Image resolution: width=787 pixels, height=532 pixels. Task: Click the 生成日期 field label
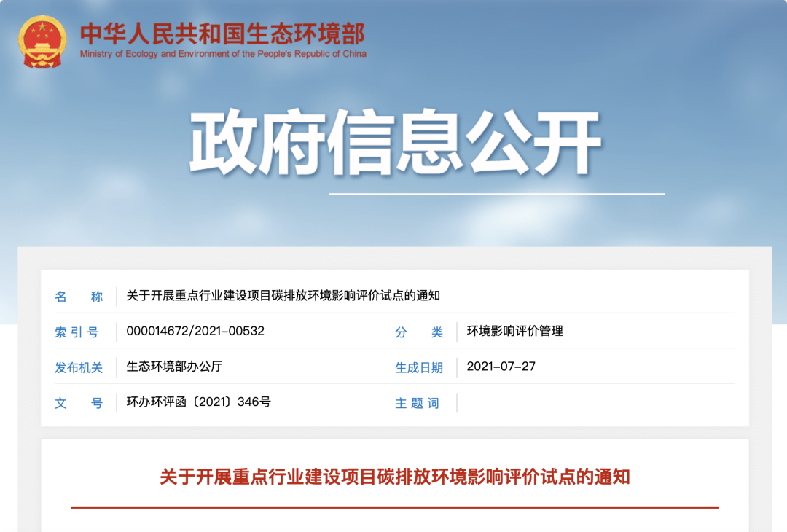tap(419, 367)
